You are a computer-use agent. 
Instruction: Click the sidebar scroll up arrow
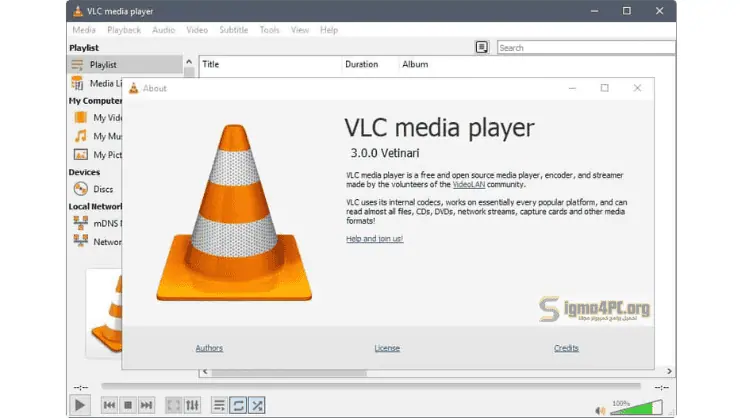(x=189, y=62)
